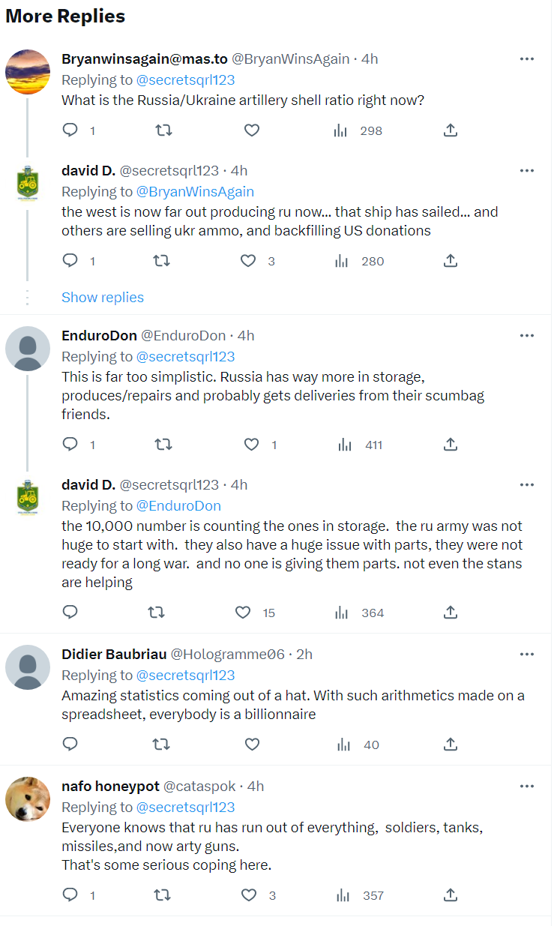This screenshot has height=926, width=560.
Task: Expand thread with Show replies
Action: [103, 298]
